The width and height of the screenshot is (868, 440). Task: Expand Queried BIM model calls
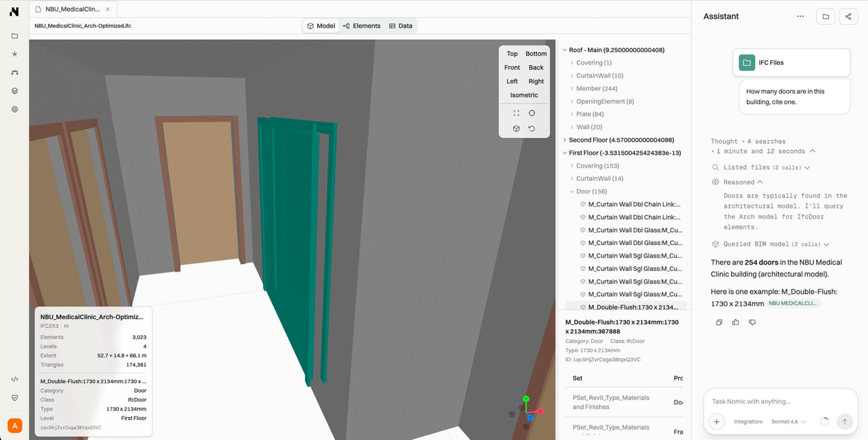click(x=826, y=244)
